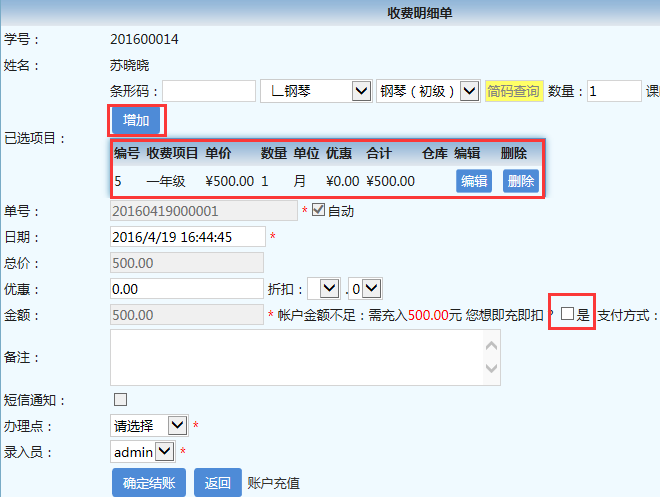660x497 pixels.
Task: Click the 数量 quantity input field
Action: [x=613, y=91]
